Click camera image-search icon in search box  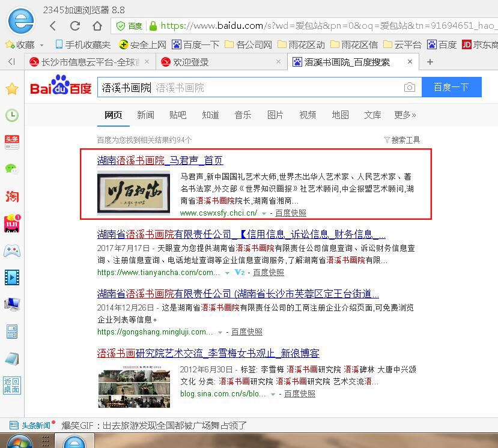pyautogui.click(x=410, y=87)
